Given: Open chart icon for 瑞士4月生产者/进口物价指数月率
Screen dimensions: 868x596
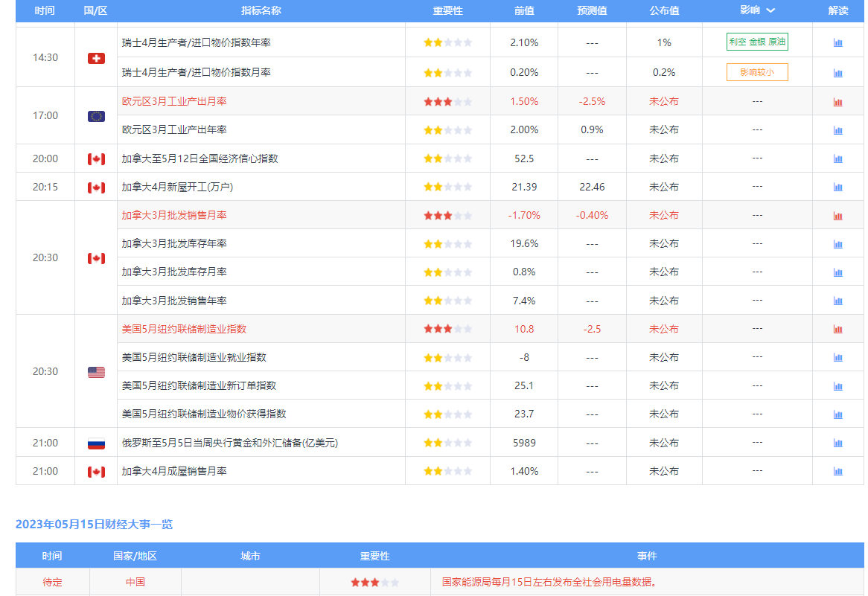Looking at the screenshot, I should point(838,72).
